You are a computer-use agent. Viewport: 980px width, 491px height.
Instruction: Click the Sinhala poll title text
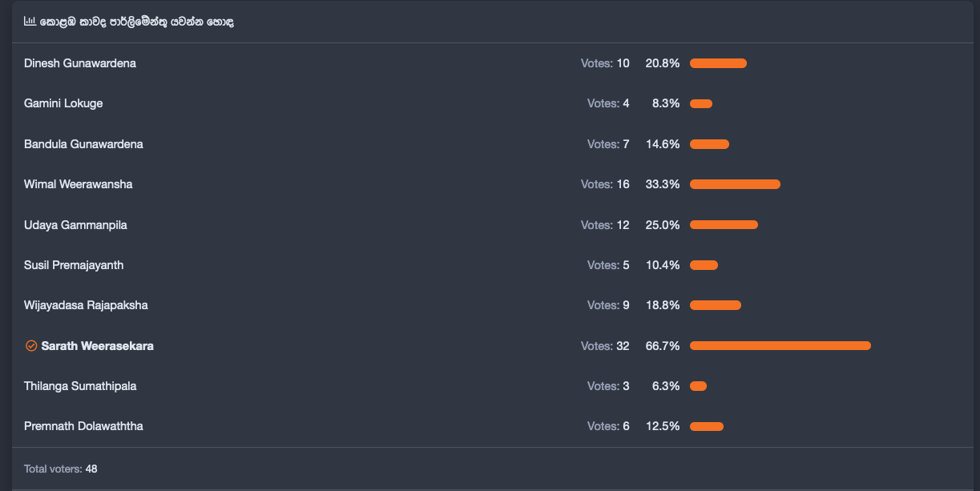(x=136, y=22)
